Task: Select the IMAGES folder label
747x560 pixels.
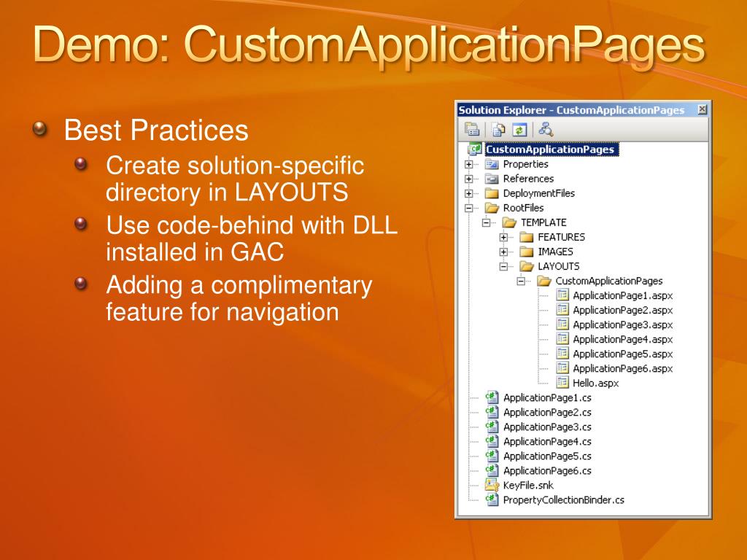Action: (x=555, y=252)
